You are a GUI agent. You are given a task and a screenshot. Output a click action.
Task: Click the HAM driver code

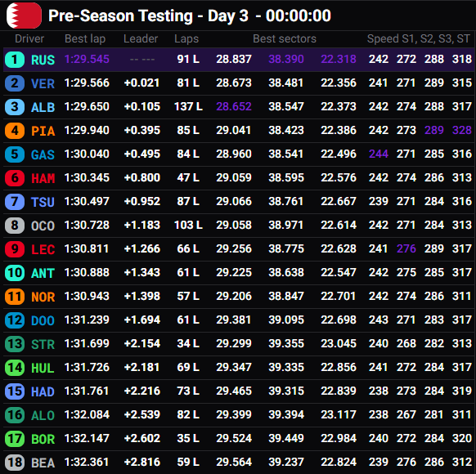point(43,178)
